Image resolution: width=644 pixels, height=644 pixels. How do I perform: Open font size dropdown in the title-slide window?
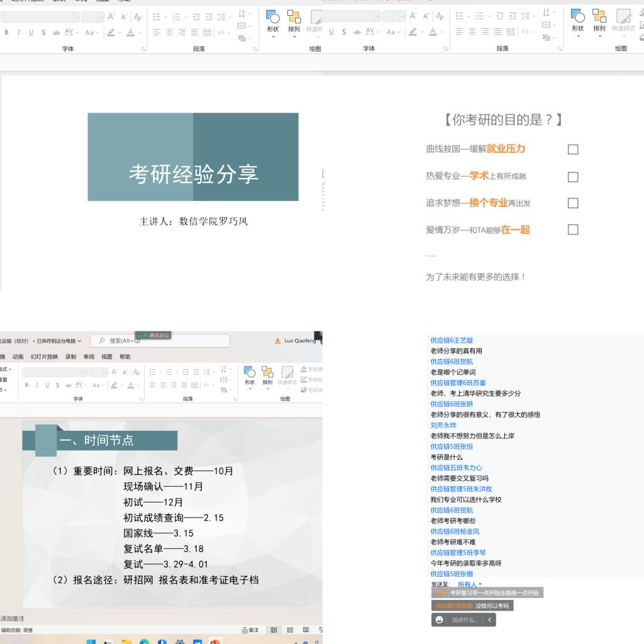(101, 17)
